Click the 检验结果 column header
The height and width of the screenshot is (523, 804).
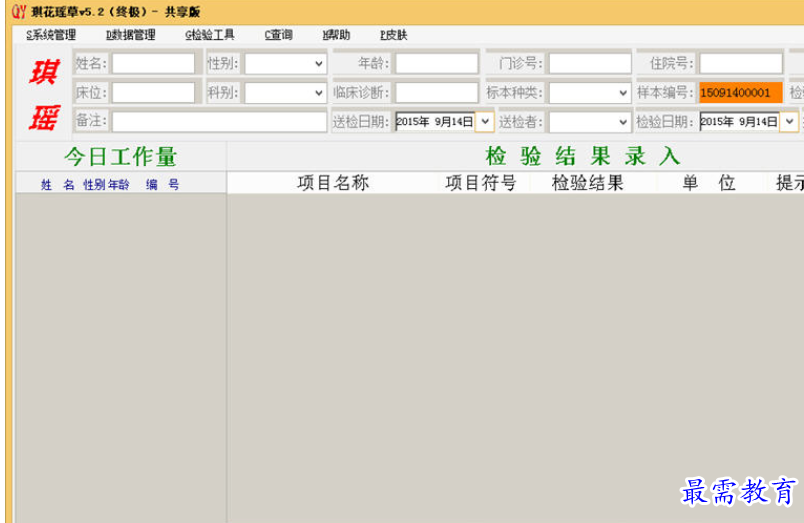tap(588, 183)
